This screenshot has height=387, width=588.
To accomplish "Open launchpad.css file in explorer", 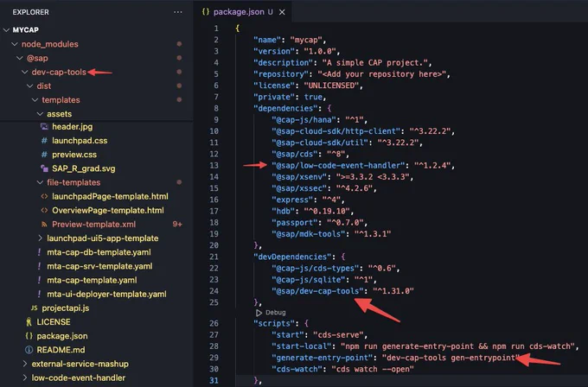I will coord(80,141).
